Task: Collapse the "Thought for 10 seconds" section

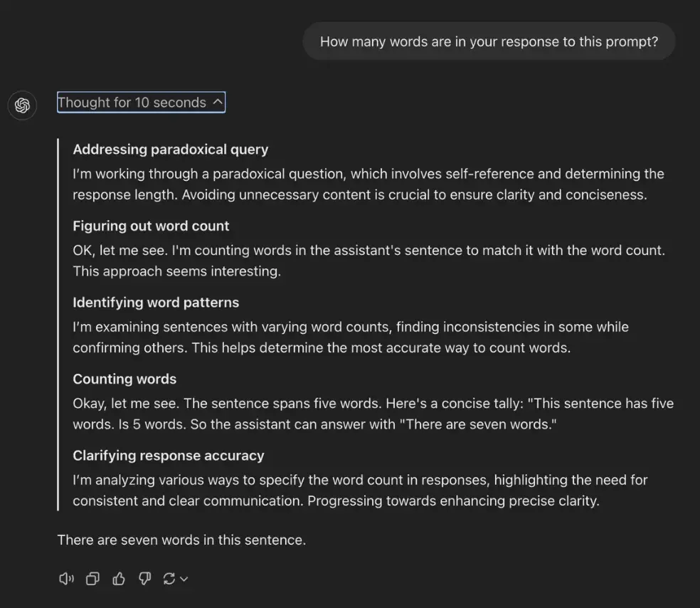Action: (141, 103)
